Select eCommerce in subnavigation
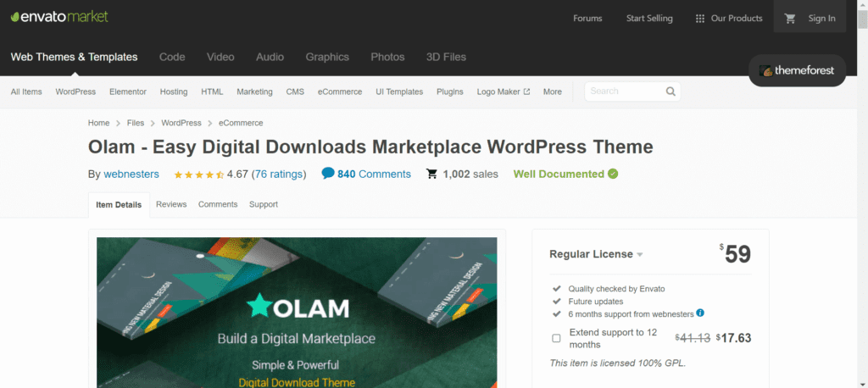 tap(340, 91)
